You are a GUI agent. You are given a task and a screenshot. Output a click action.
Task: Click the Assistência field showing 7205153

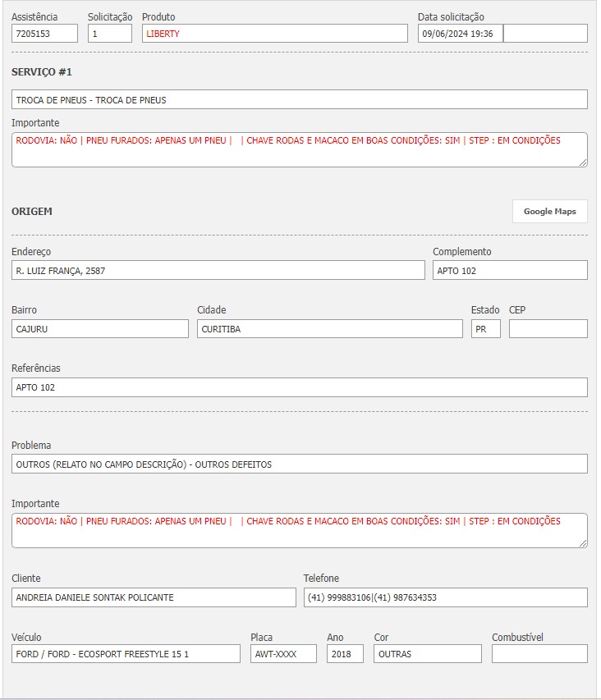click(44, 34)
